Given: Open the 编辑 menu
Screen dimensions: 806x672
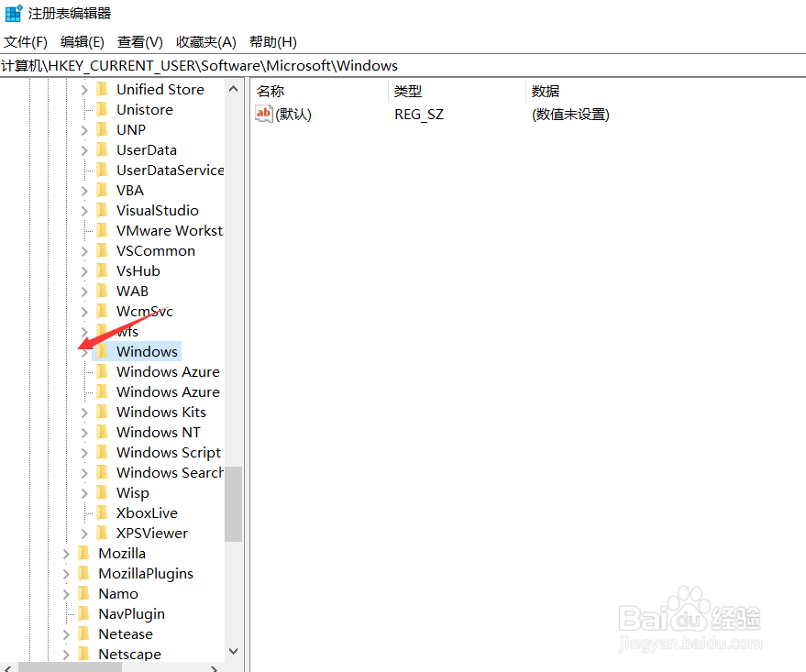Looking at the screenshot, I should point(82,41).
